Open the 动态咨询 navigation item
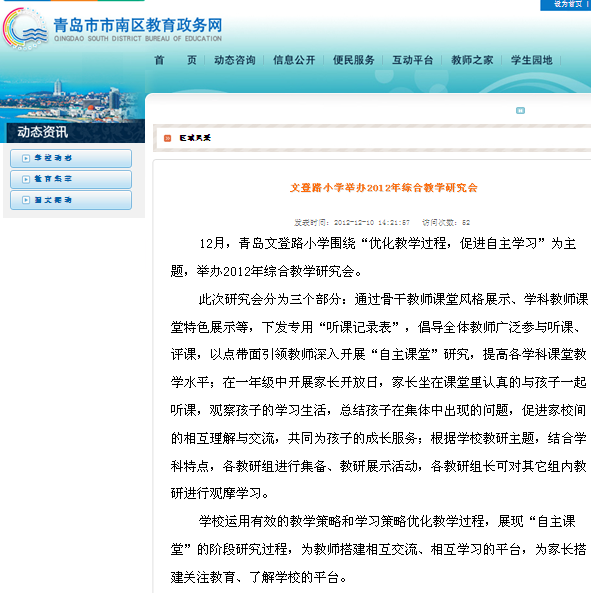Screen dimensions: 591x593 235,60
